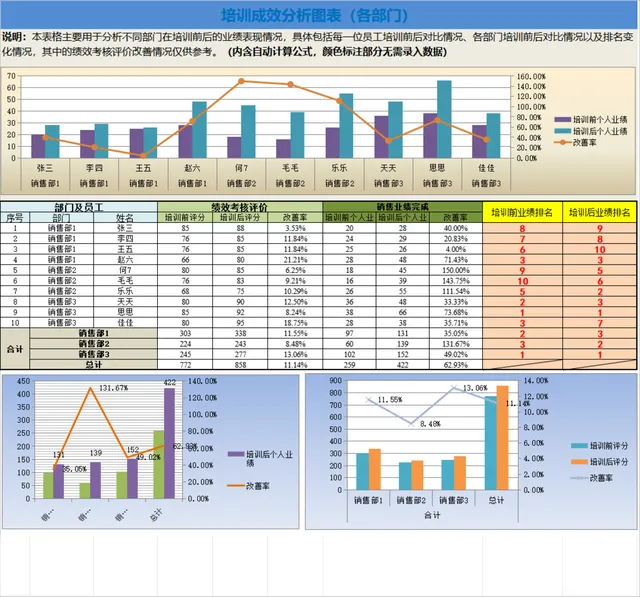The image size is (640, 597).
Task: Click the 3.53% cell in 张三's row
Action: tap(295, 228)
